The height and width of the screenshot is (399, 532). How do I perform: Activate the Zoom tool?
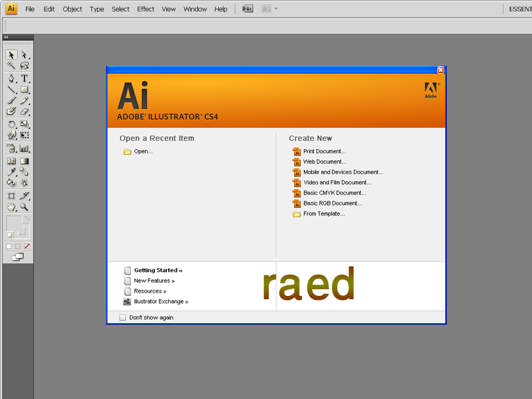(x=25, y=207)
